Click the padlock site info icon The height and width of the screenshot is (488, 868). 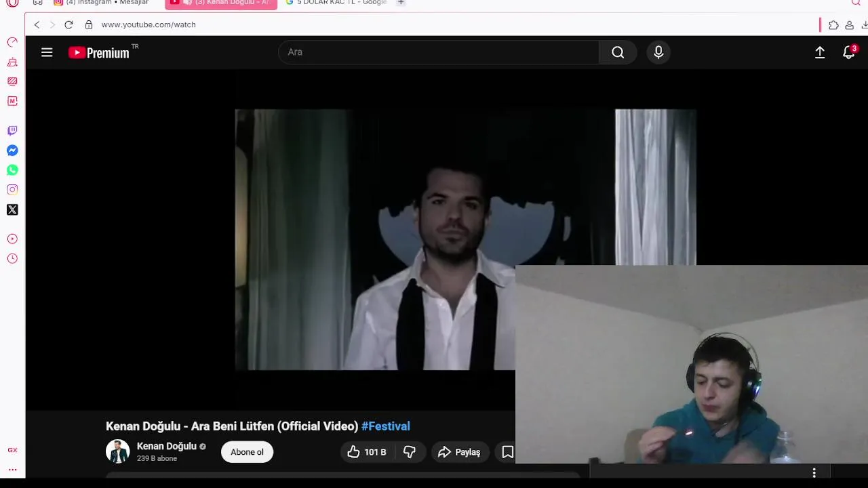pos(89,24)
